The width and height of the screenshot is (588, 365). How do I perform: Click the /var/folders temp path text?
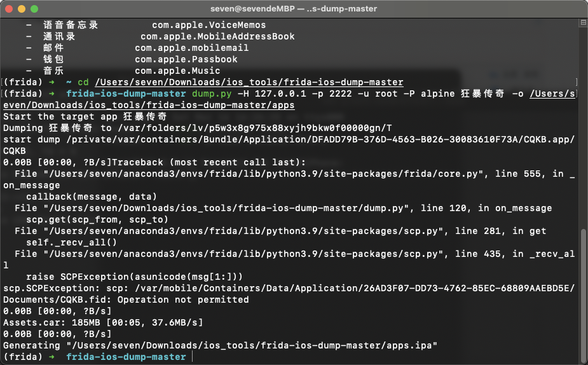click(255, 128)
